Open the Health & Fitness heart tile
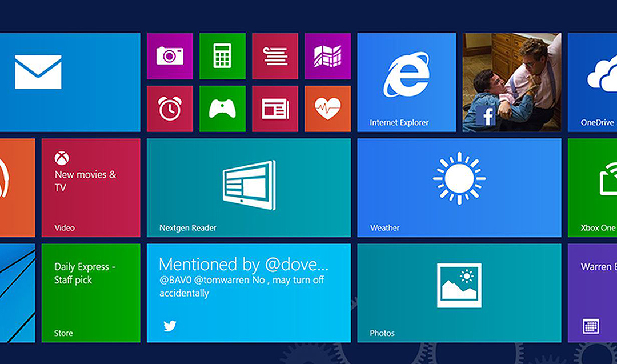This screenshot has height=364, width=617. [x=328, y=109]
